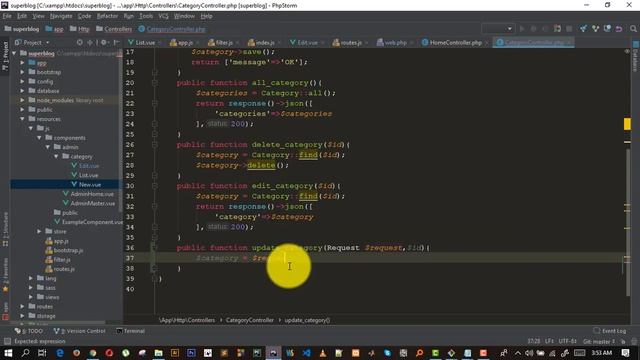Click the CategoryController breadcrumb below editor
This screenshot has height=360, width=640.
coord(249,320)
